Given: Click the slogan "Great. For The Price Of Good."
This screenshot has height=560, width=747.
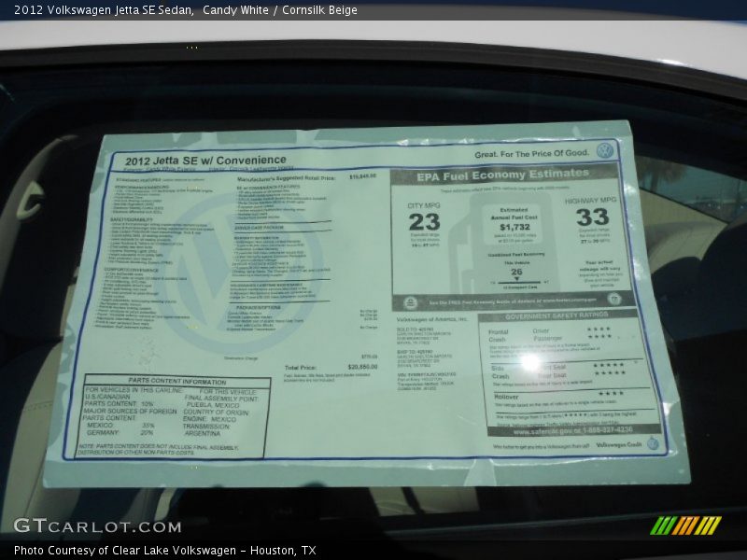Looking at the screenshot, I should (x=531, y=154).
